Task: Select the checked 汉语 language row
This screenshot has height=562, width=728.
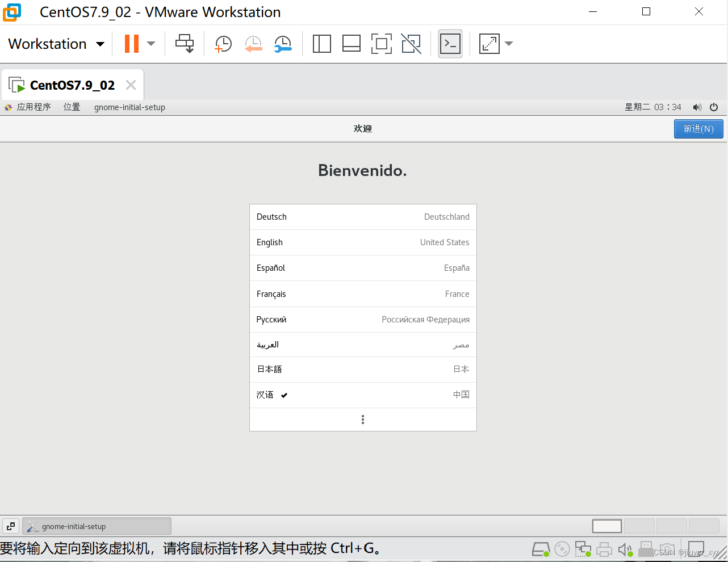Action: tap(363, 395)
